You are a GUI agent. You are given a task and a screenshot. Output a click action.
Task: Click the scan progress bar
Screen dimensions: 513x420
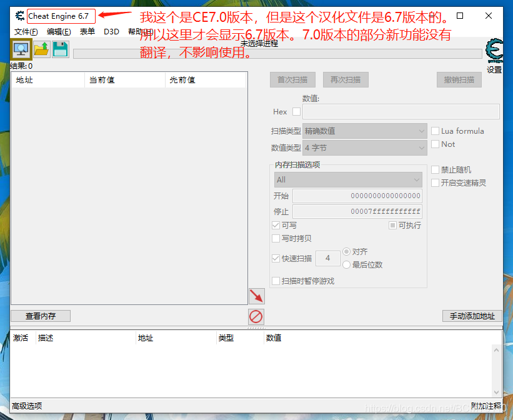(x=277, y=54)
